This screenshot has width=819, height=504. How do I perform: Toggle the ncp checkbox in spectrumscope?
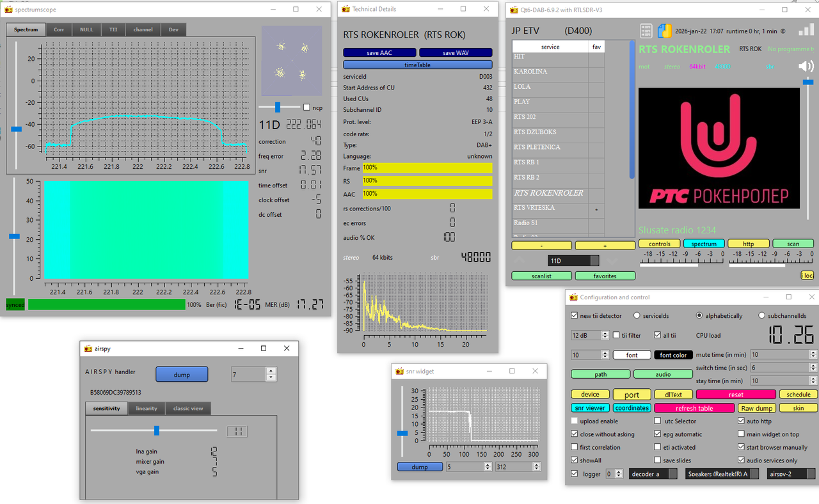click(307, 107)
